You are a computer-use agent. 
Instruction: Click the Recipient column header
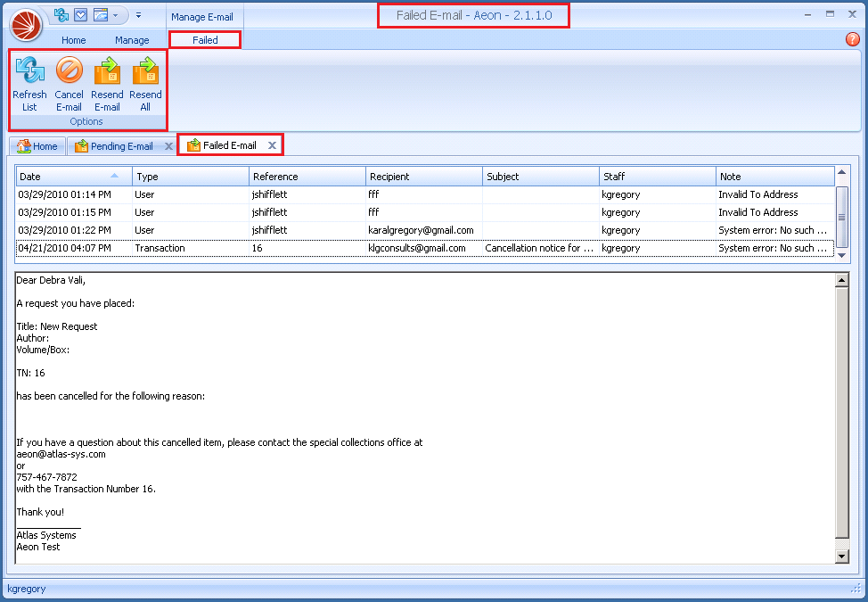[x=423, y=177]
